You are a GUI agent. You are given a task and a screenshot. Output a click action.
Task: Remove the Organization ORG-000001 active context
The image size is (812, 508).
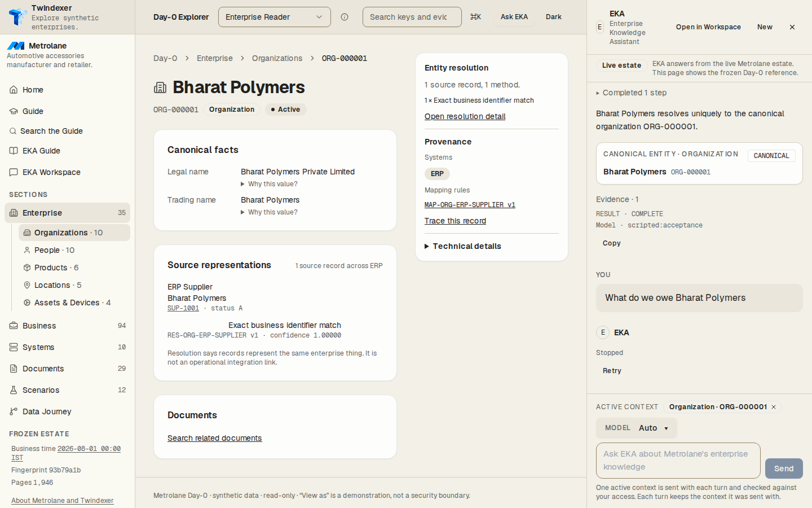point(774,407)
